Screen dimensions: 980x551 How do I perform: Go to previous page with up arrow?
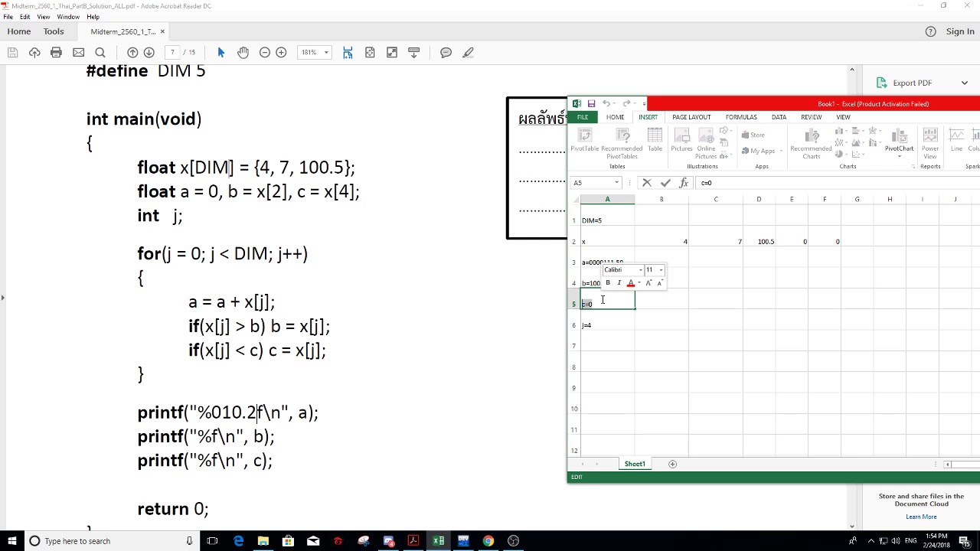tap(132, 52)
